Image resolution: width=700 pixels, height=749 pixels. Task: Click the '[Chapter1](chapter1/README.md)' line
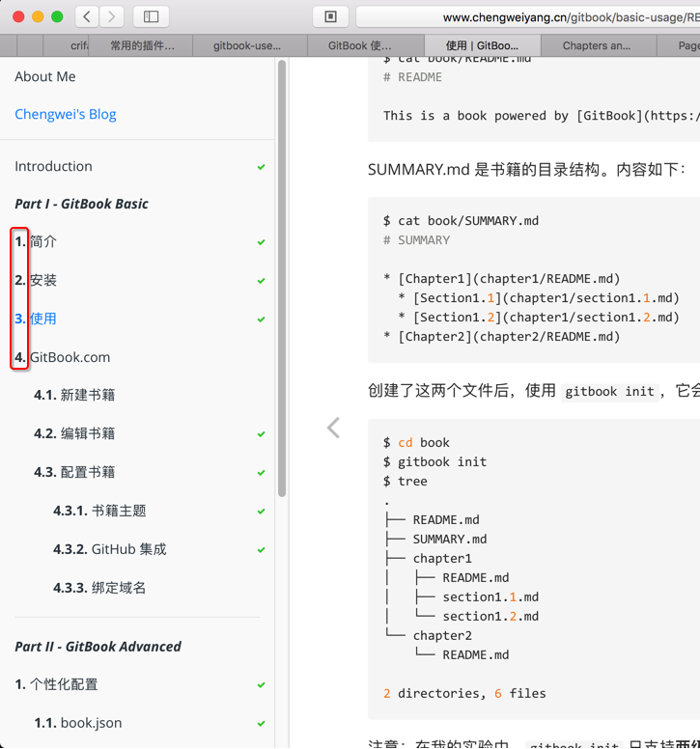coord(501,279)
